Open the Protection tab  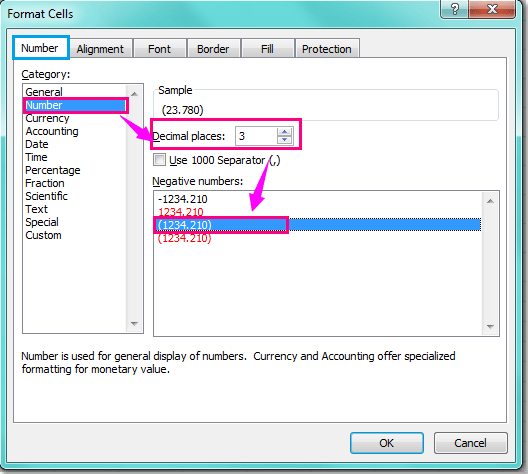(x=327, y=49)
